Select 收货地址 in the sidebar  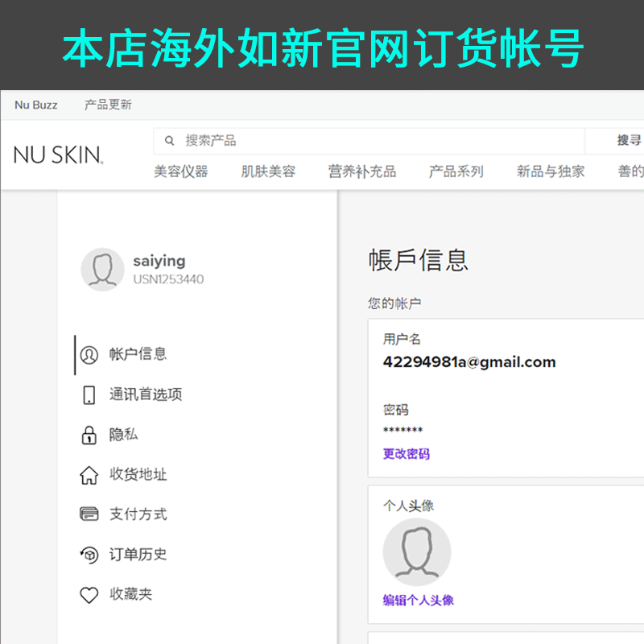click(138, 474)
